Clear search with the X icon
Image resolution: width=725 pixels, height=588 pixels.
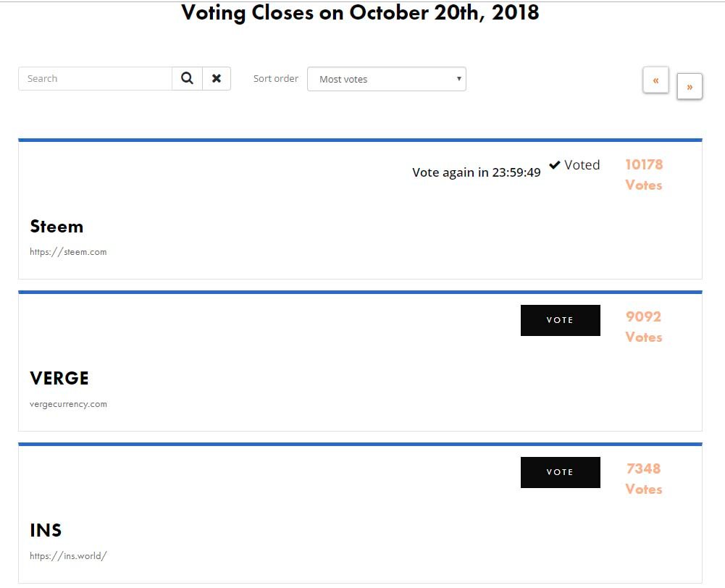point(217,79)
